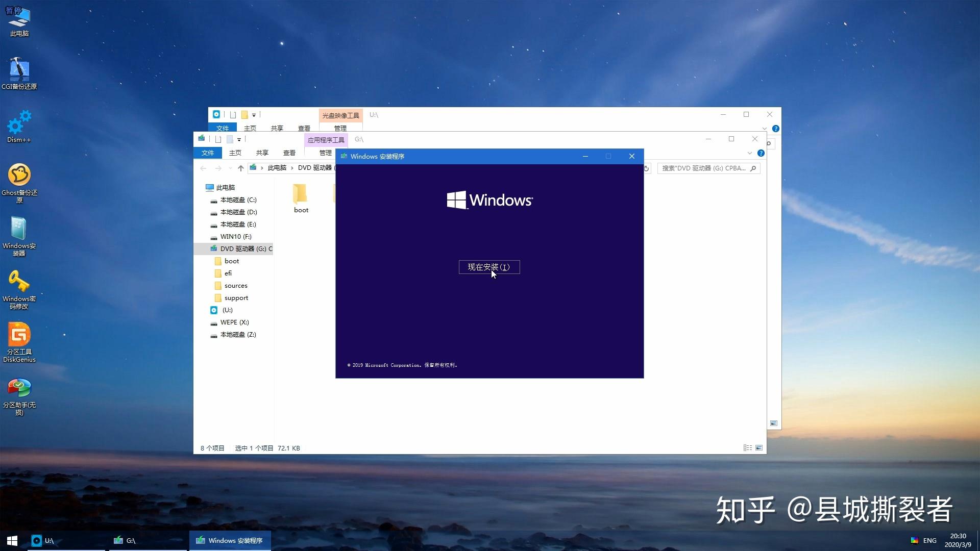
Task: Switch to 主页 tab in G:\ window
Action: (235, 153)
